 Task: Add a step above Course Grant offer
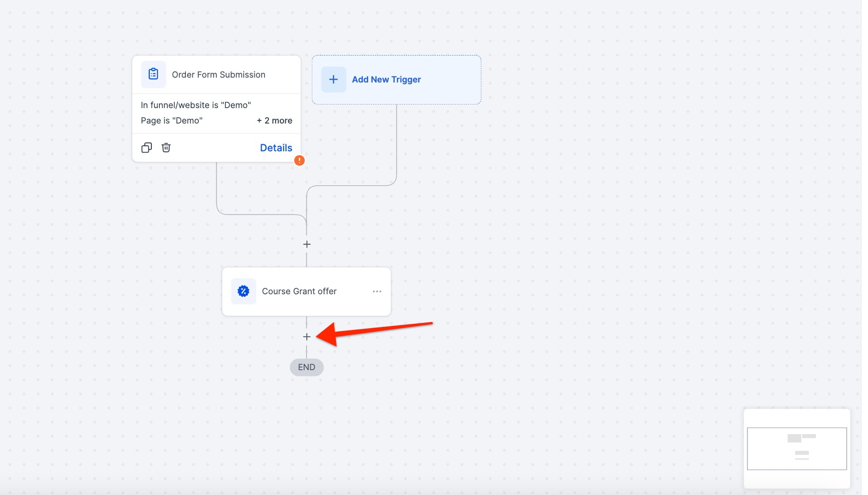point(307,244)
